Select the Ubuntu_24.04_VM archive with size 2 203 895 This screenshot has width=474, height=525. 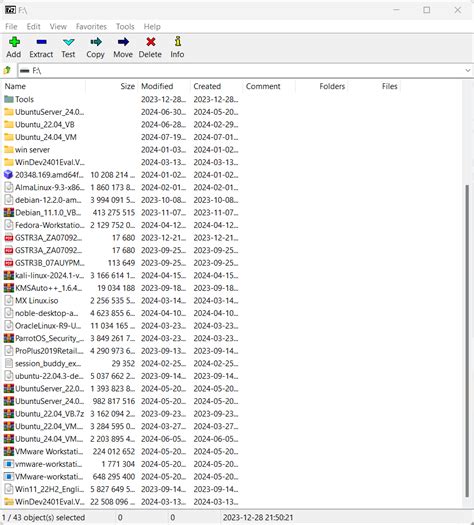(x=49, y=439)
